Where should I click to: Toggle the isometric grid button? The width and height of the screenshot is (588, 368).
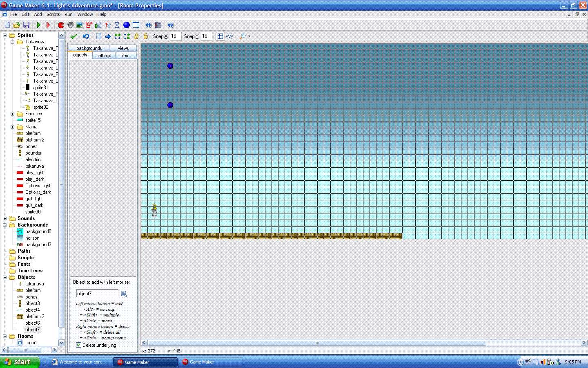[x=229, y=36]
